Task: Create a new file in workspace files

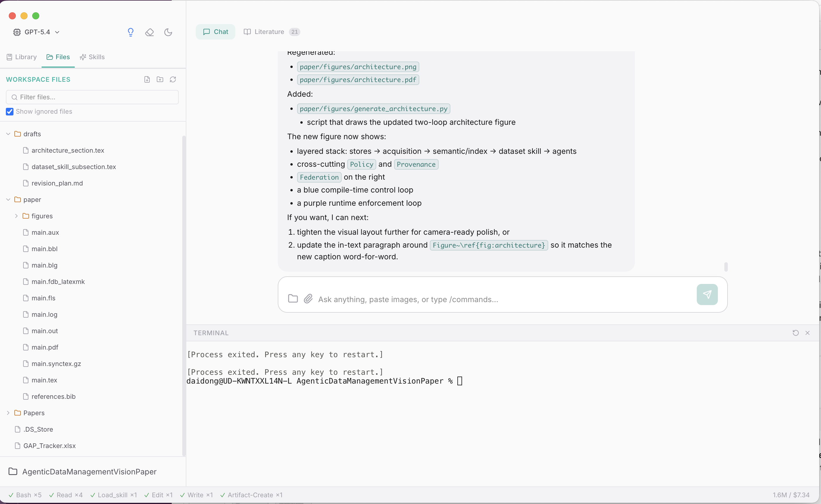Action: click(x=147, y=79)
